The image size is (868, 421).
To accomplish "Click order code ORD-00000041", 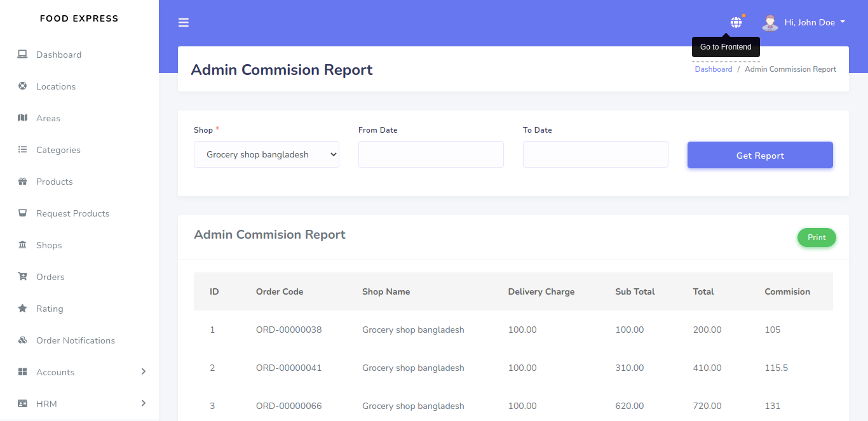I will tap(289, 368).
